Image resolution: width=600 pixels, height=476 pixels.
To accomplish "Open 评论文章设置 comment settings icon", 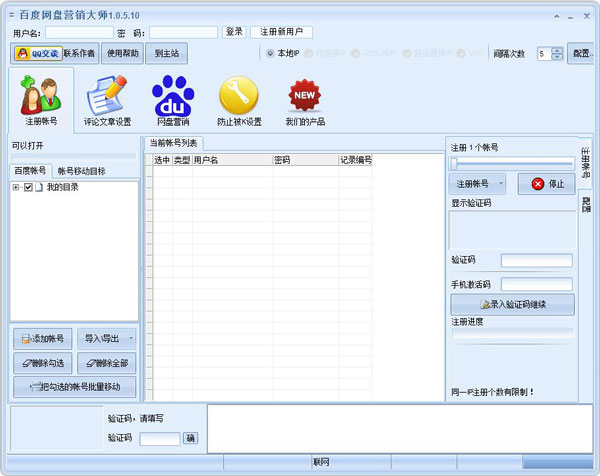I will tap(107, 101).
